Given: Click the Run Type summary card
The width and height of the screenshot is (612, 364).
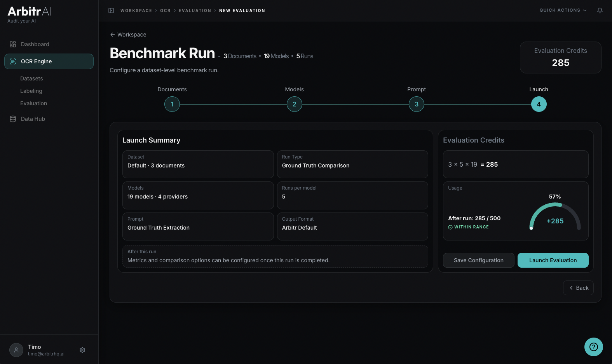Looking at the screenshot, I should click(352, 164).
